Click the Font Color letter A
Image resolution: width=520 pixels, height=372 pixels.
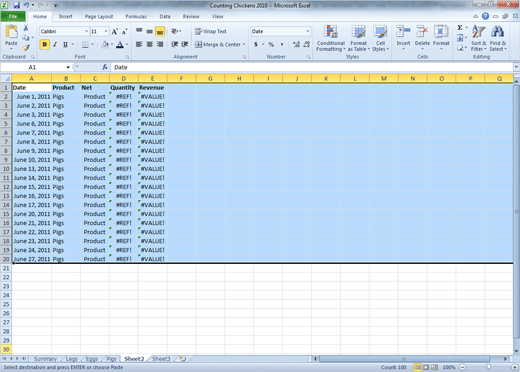[x=120, y=44]
